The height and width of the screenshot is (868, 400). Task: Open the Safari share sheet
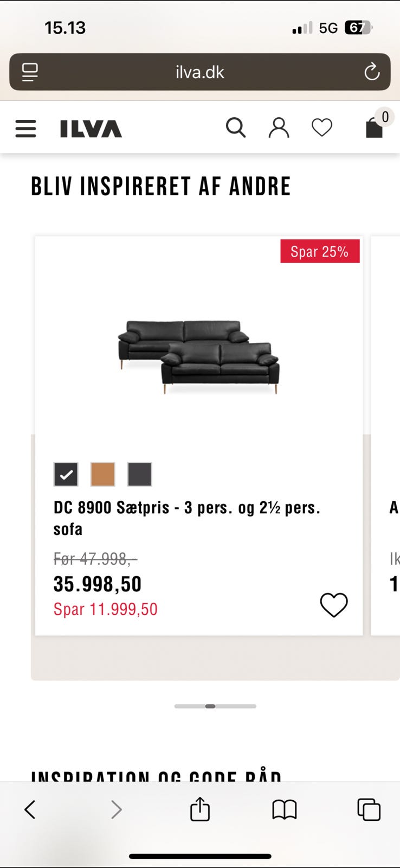click(x=200, y=809)
